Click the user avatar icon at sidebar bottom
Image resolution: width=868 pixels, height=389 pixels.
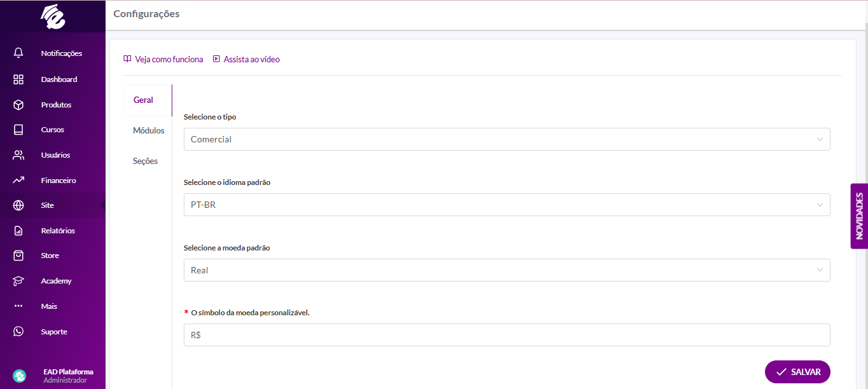[20, 376]
